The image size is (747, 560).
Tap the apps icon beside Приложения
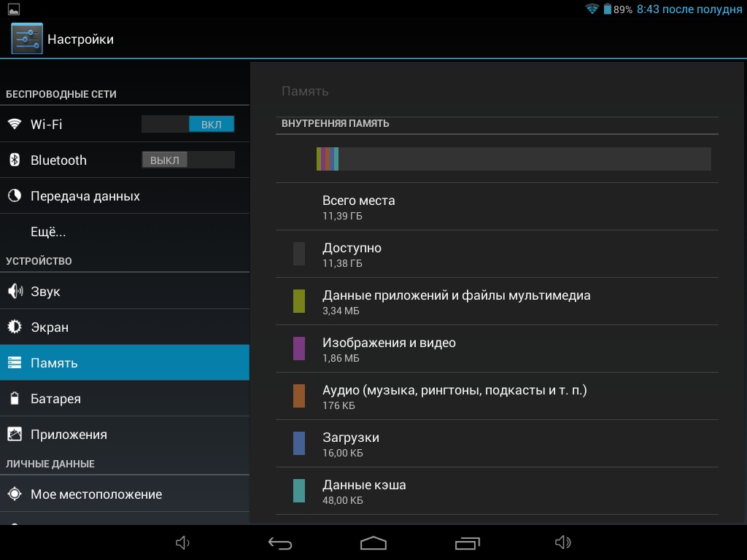(x=15, y=434)
